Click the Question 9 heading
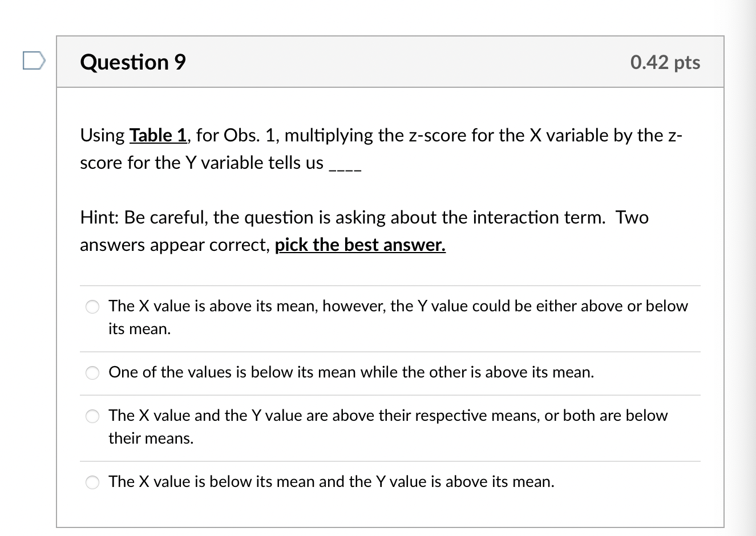 (x=132, y=62)
